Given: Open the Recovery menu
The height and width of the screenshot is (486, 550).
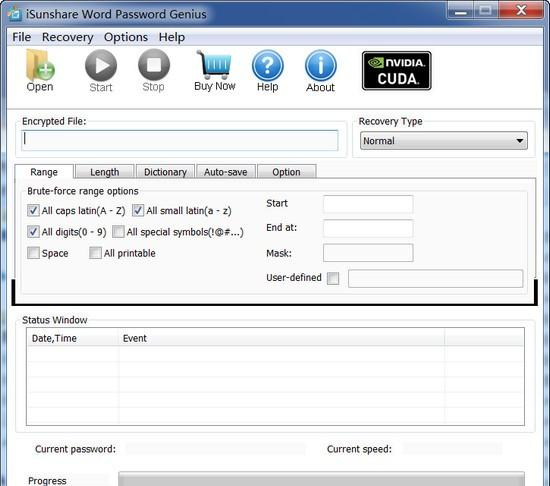Looking at the screenshot, I should 68,37.
